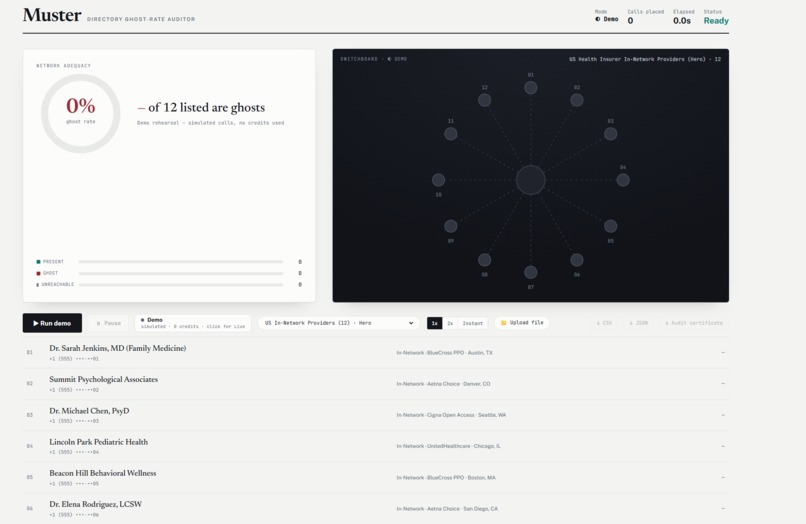806x524 pixels.
Task: Click BlueCross PPO · Austin, TX details
Action: [x=444, y=353]
